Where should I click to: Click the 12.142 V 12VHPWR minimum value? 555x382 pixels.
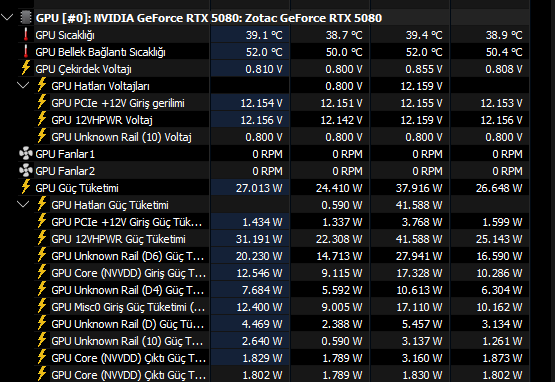point(342,120)
